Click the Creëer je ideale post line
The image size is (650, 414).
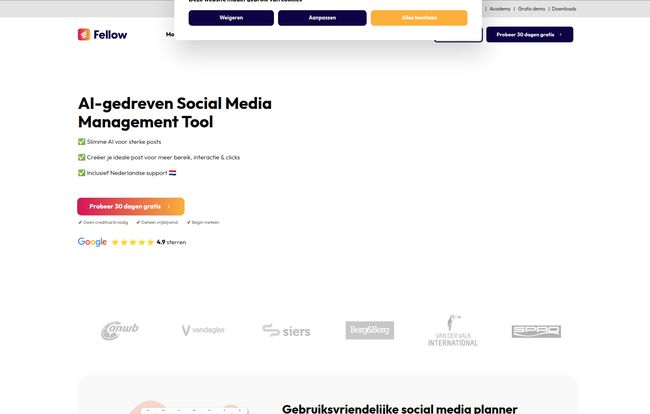[x=159, y=157]
